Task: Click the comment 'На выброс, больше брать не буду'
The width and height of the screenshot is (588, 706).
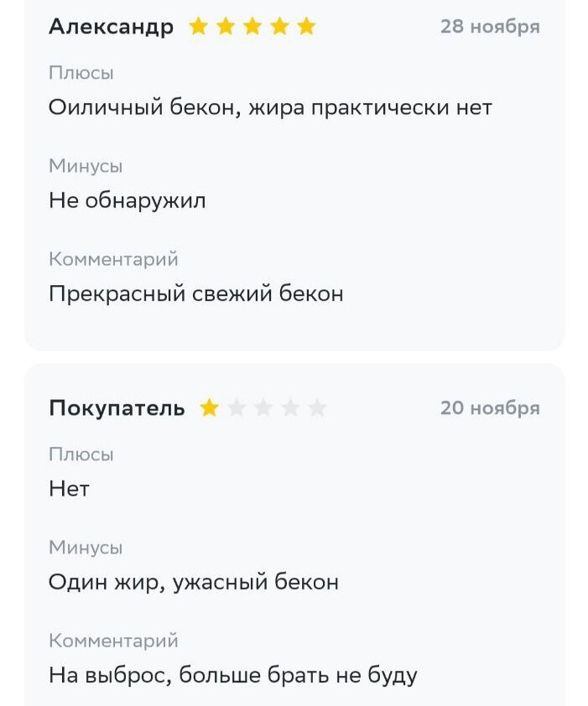Action: tap(233, 675)
